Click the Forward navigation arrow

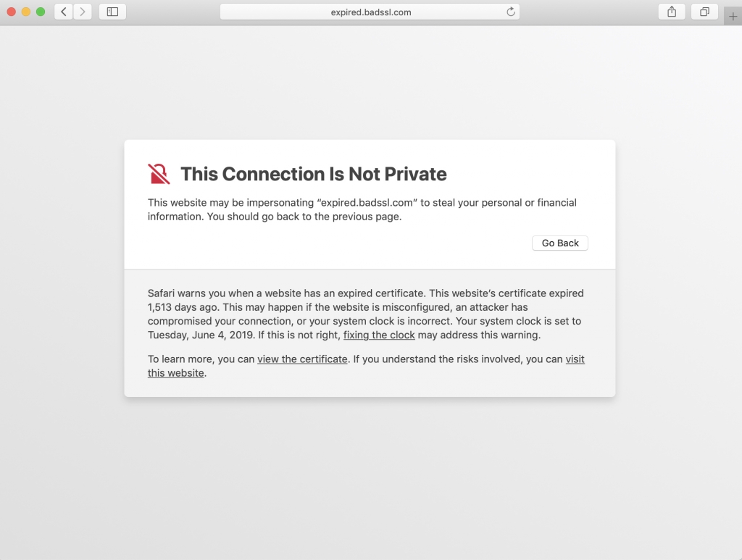[x=83, y=12]
